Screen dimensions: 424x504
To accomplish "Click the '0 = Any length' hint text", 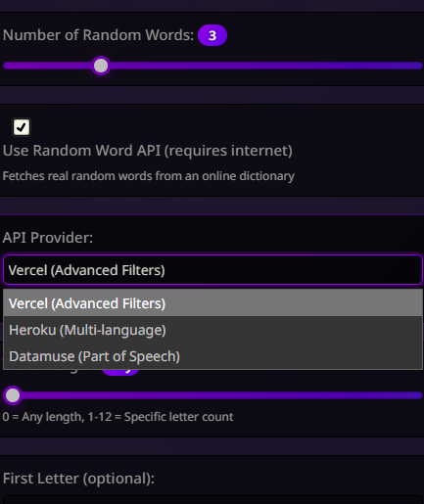I will [x=118, y=417].
